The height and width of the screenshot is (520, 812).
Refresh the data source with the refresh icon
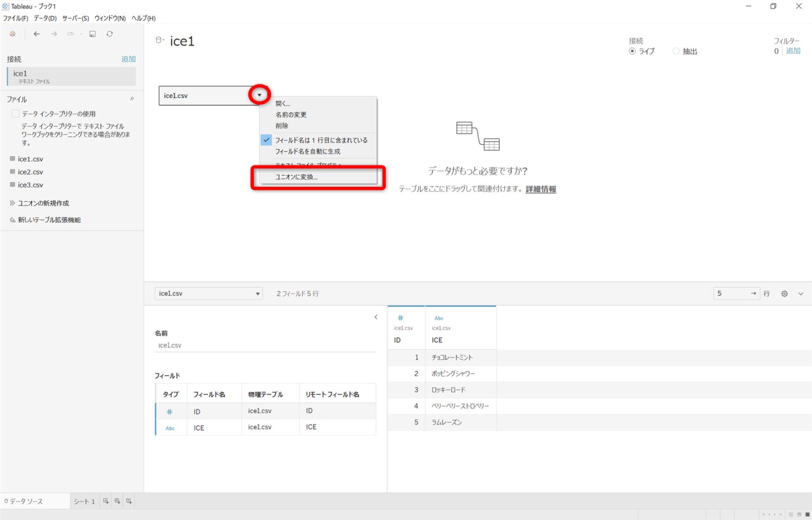click(x=110, y=33)
